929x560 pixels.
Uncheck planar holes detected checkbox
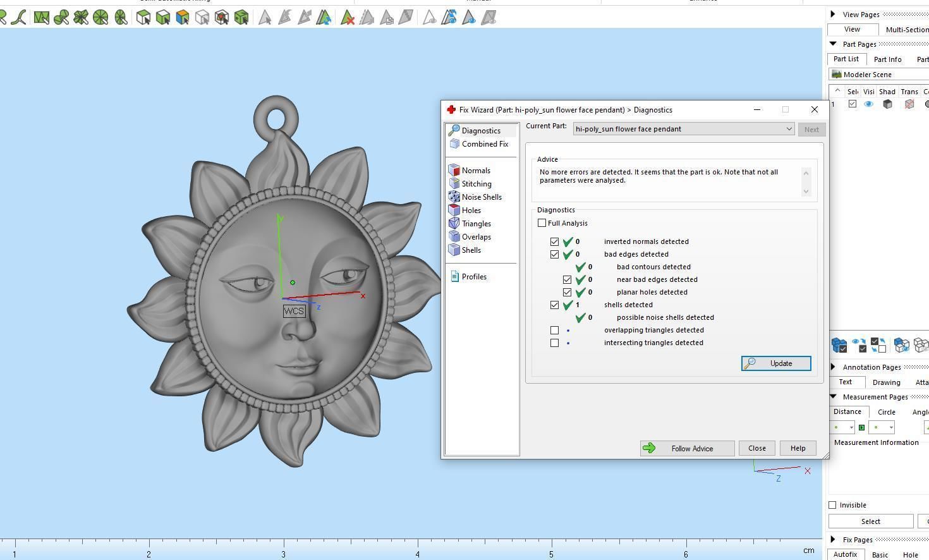[x=568, y=293]
